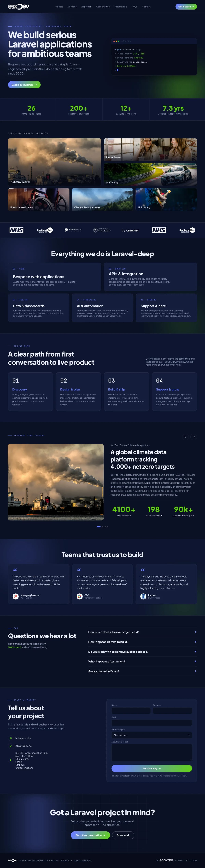The width and height of the screenshot is (205, 868).
Task: Expand 'How long does it take to build?'
Action: tap(142, 642)
